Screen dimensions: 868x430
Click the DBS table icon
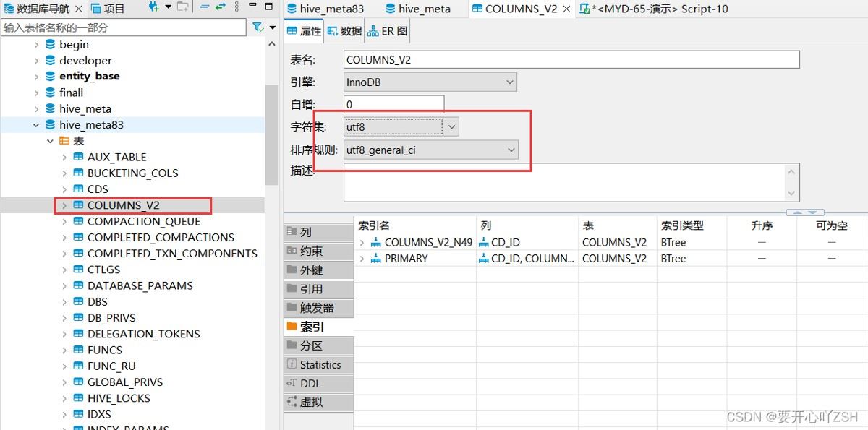[79, 302]
